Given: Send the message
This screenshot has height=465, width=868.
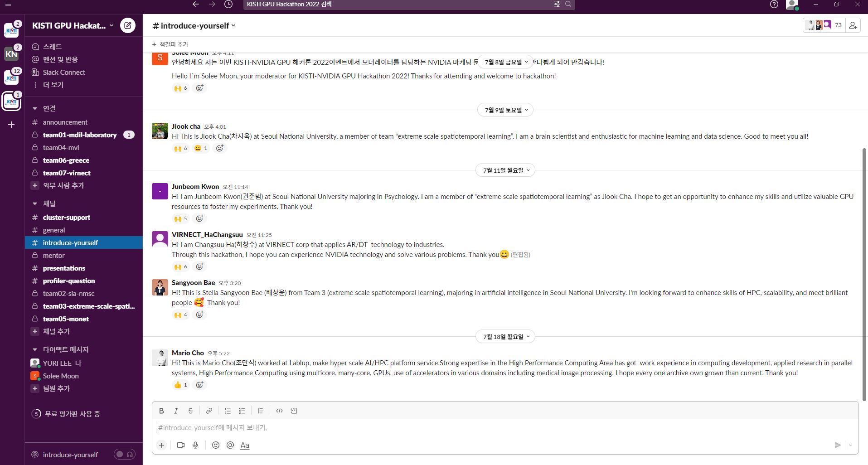Looking at the screenshot, I should point(838,445).
